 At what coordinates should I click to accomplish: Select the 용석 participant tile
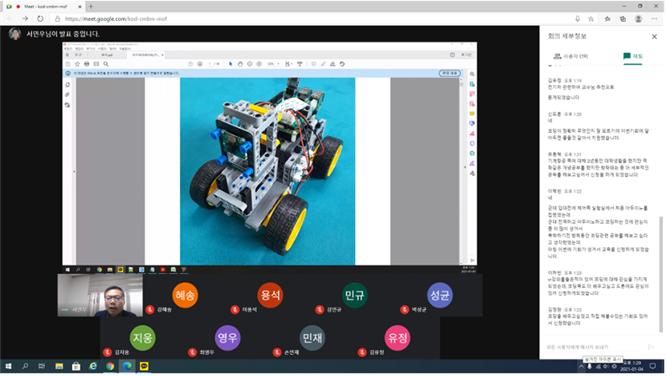pos(270,295)
